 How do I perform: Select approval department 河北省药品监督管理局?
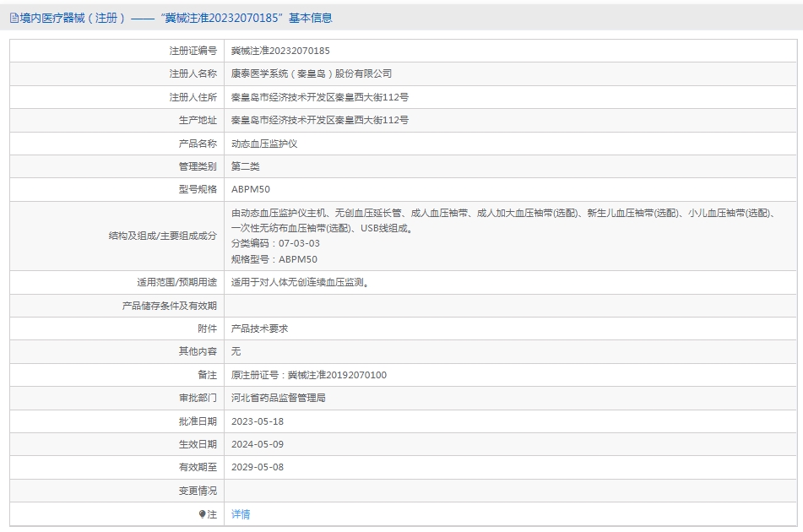click(278, 398)
